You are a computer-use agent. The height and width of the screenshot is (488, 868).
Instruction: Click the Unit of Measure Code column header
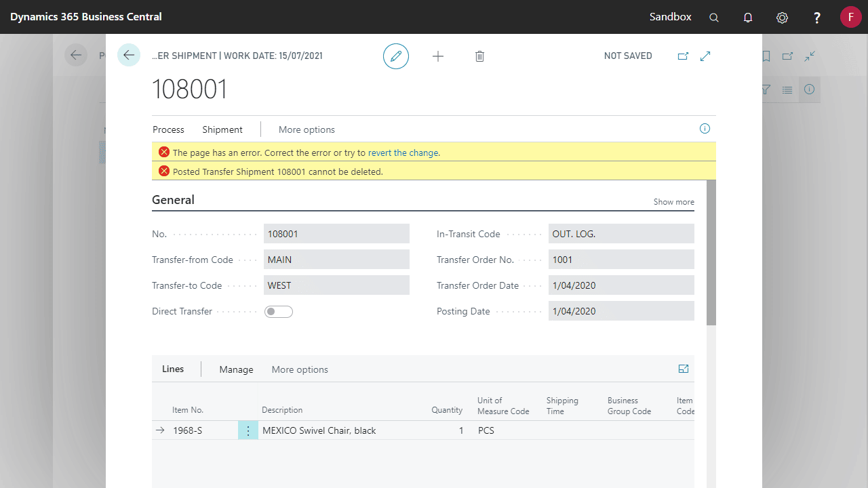pos(503,405)
